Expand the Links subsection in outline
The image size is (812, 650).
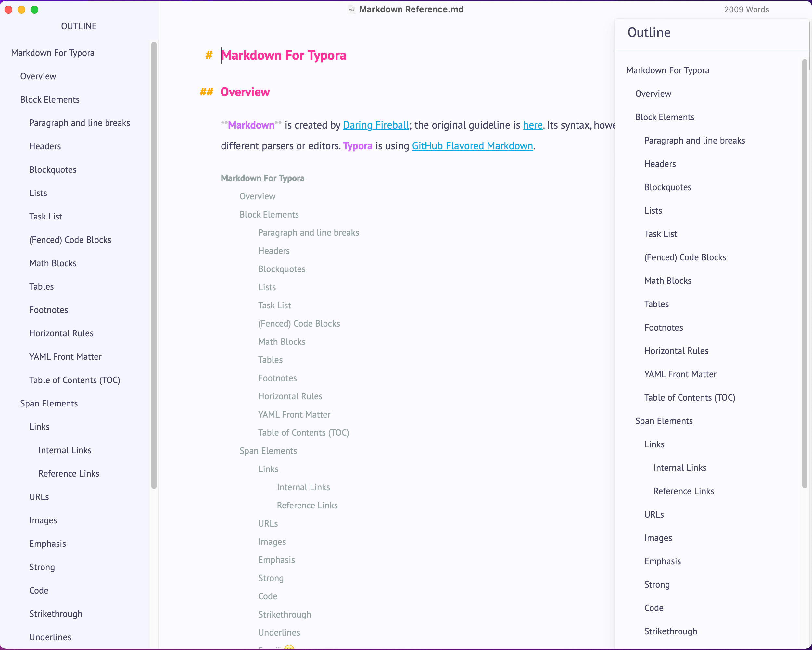[40, 427]
